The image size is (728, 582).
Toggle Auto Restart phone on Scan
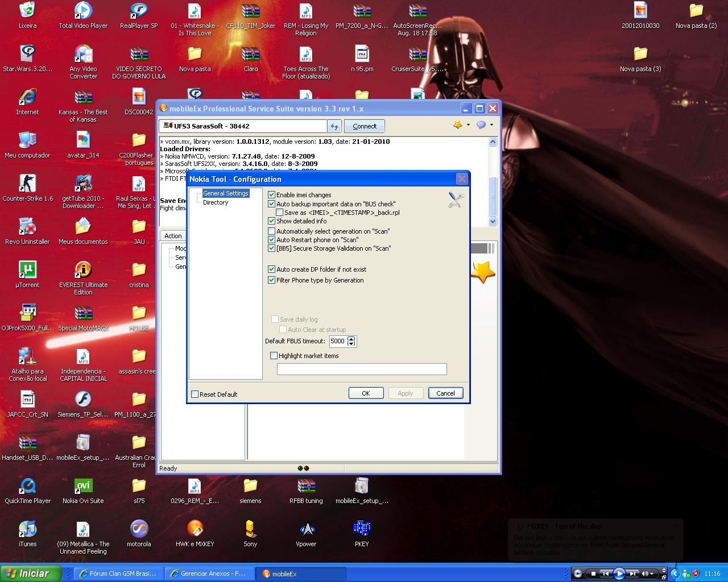point(272,240)
